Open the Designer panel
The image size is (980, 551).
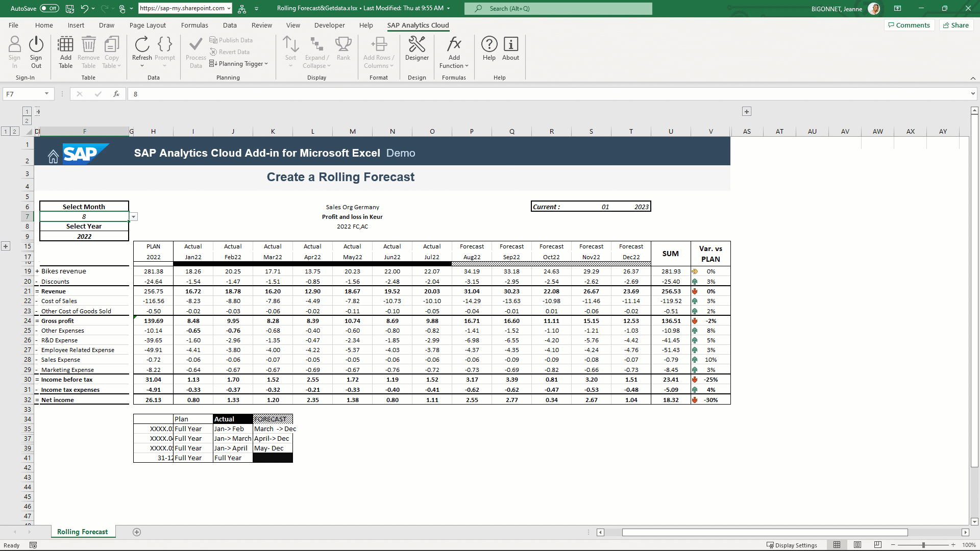pyautogui.click(x=416, y=51)
